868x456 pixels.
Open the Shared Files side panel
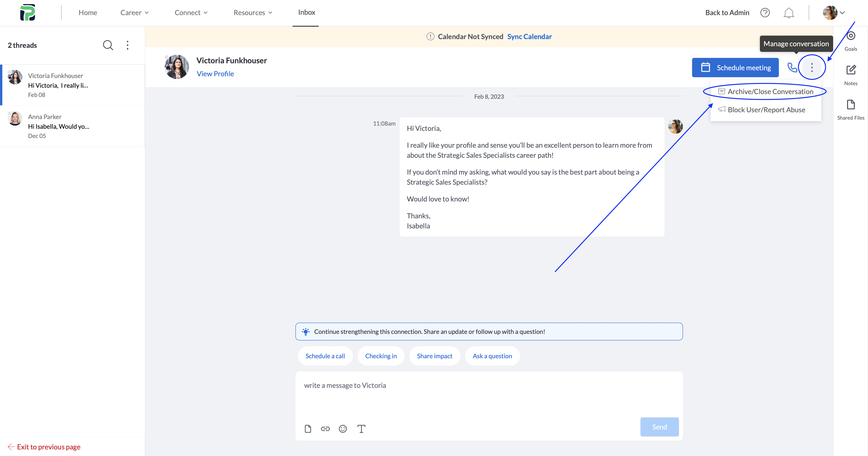851,110
